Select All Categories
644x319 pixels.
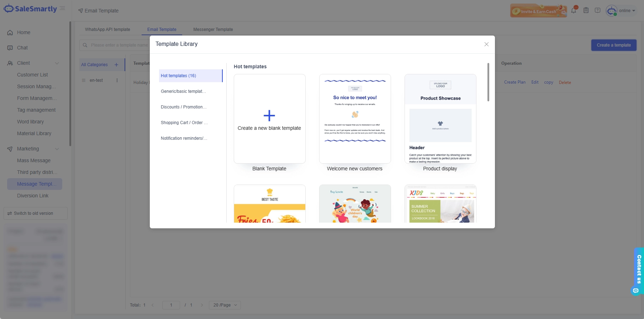coord(94,65)
